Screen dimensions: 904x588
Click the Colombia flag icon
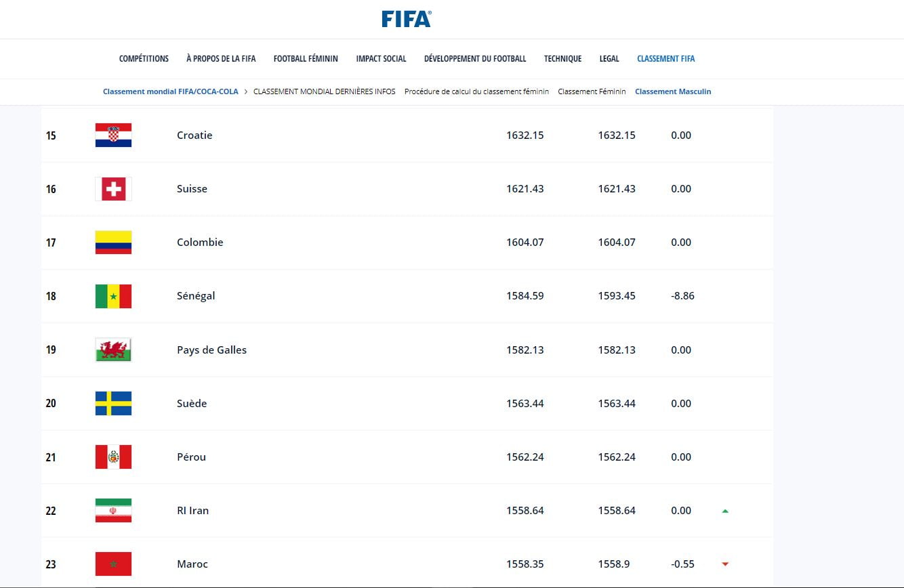pyautogui.click(x=113, y=243)
